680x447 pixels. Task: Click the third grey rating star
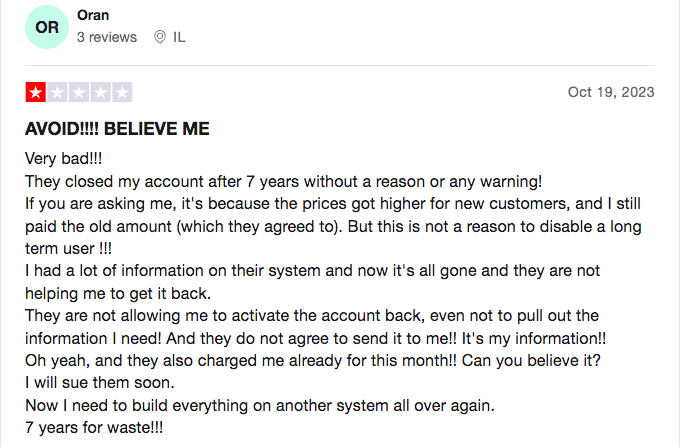79,93
